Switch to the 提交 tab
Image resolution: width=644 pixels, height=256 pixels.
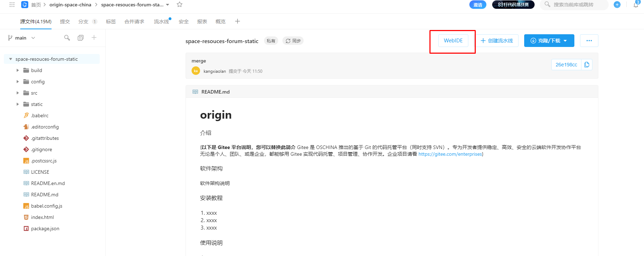65,22
